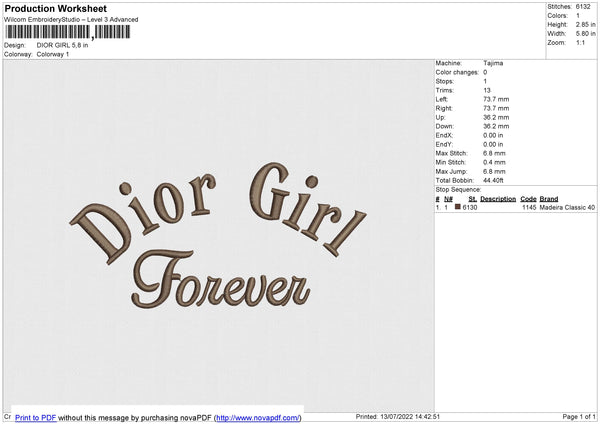The width and height of the screenshot is (600, 424).
Task: Select the Max Stitch value 6.8 mm
Action: [x=494, y=153]
